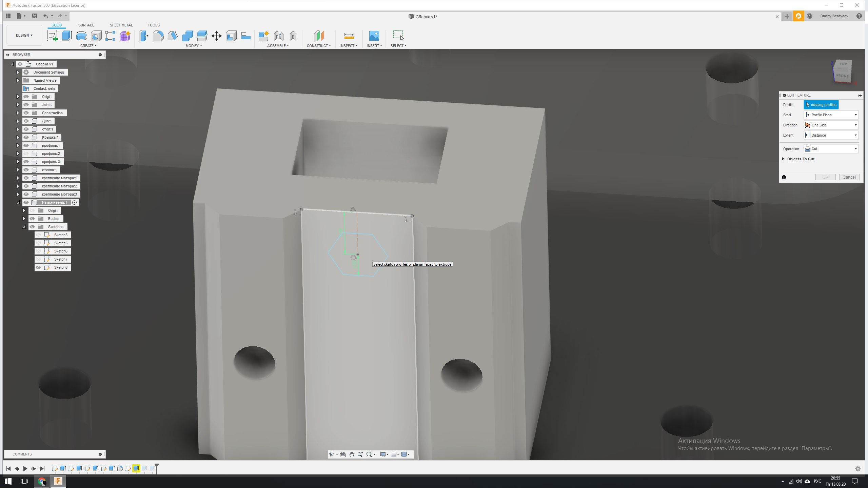This screenshot has width=868, height=488.
Task: Toggle visibility of Bodies folder
Action: point(32,219)
